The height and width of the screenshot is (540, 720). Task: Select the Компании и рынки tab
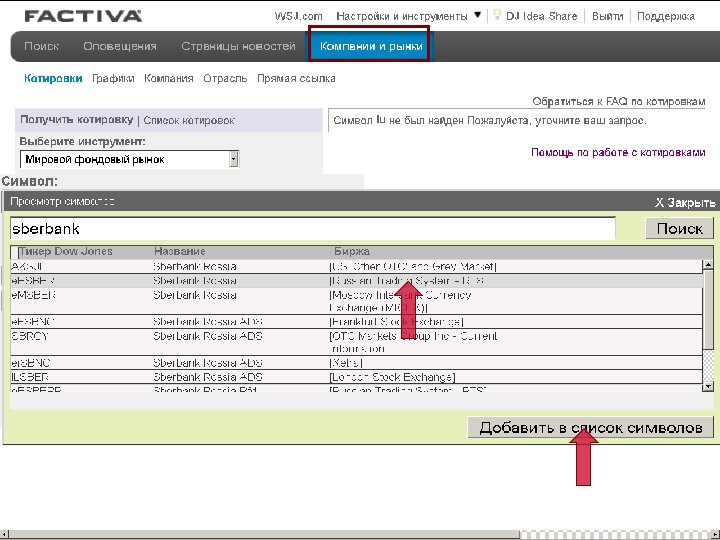371,46
